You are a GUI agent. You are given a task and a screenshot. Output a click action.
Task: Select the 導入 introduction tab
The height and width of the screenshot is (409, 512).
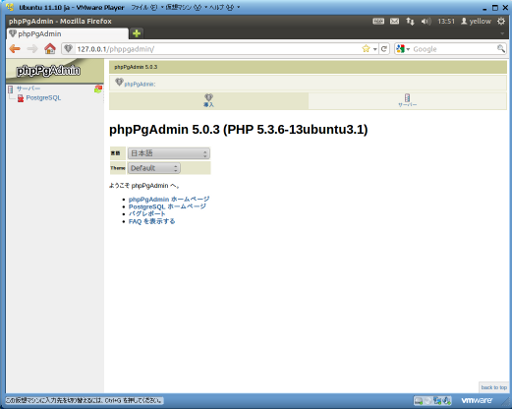pyautogui.click(x=209, y=101)
